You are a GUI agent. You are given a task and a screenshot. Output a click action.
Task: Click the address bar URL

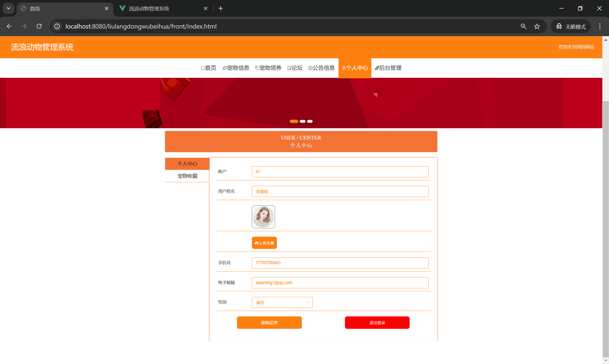point(141,26)
